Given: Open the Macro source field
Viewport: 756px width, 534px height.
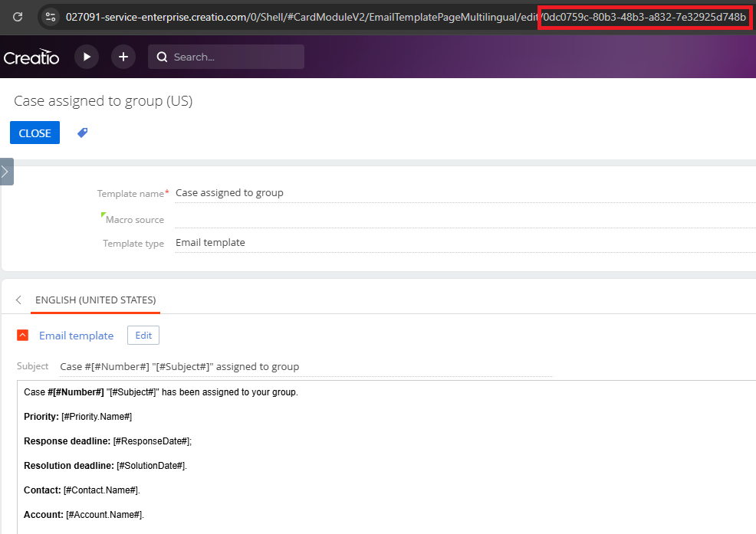Looking at the screenshot, I should coord(460,219).
